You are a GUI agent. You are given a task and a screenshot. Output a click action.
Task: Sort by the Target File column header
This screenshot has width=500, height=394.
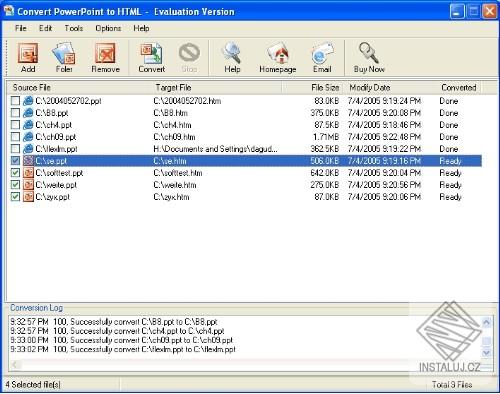[x=216, y=88]
